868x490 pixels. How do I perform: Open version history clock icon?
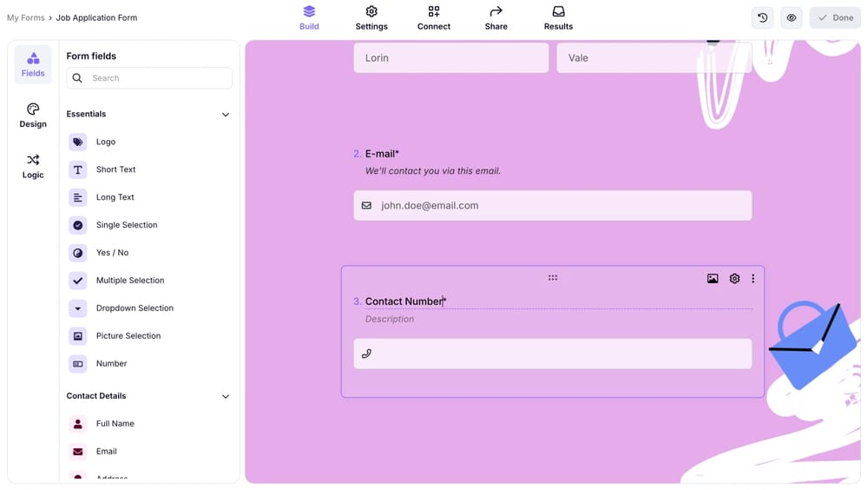point(762,17)
